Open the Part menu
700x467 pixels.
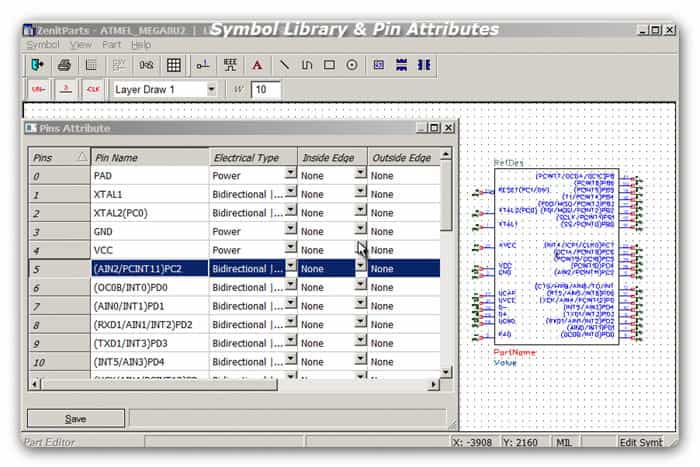(111, 45)
